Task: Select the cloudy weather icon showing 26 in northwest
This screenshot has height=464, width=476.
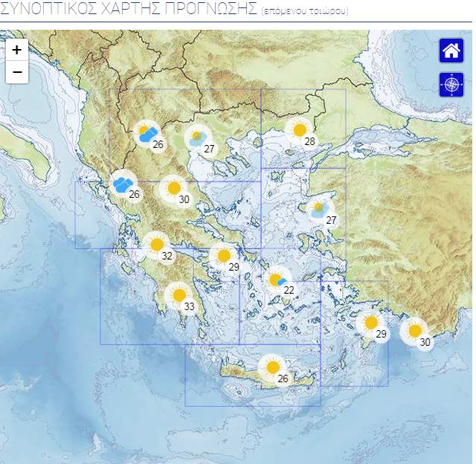Action: pos(147,133)
